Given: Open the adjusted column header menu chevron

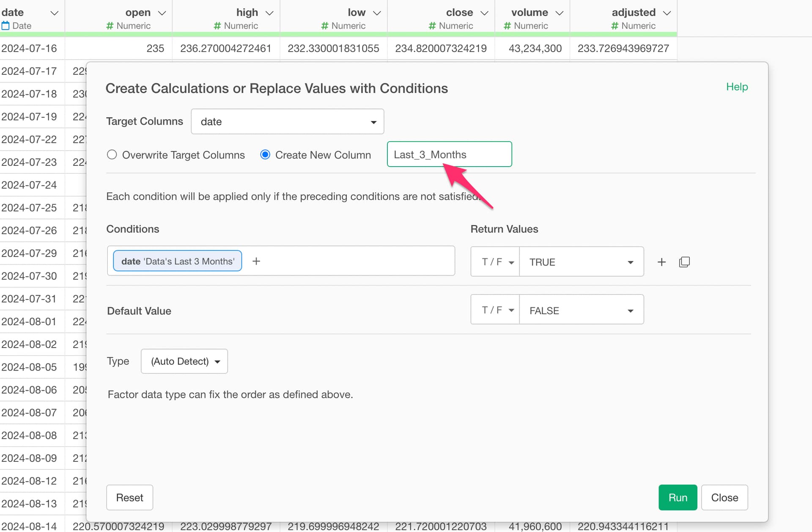Looking at the screenshot, I should click(667, 13).
